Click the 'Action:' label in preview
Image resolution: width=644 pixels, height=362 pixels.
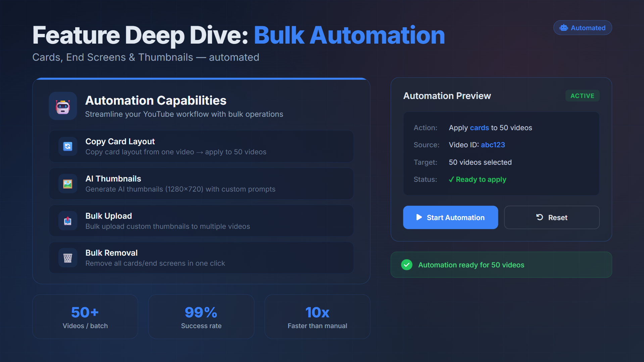click(426, 128)
